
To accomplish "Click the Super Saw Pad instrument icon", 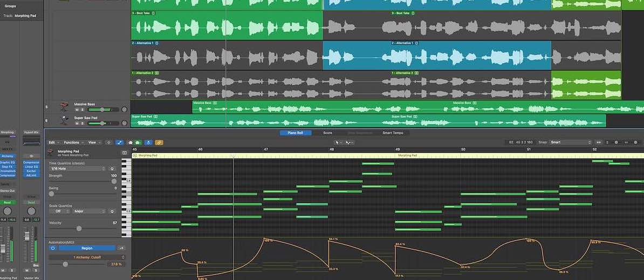I will pos(64,120).
